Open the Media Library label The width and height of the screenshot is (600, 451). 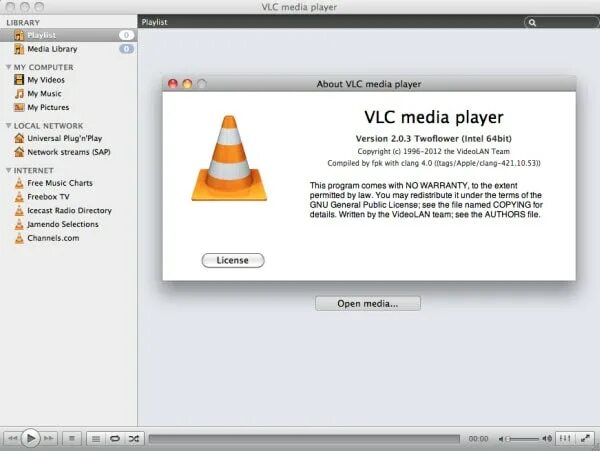click(52, 49)
